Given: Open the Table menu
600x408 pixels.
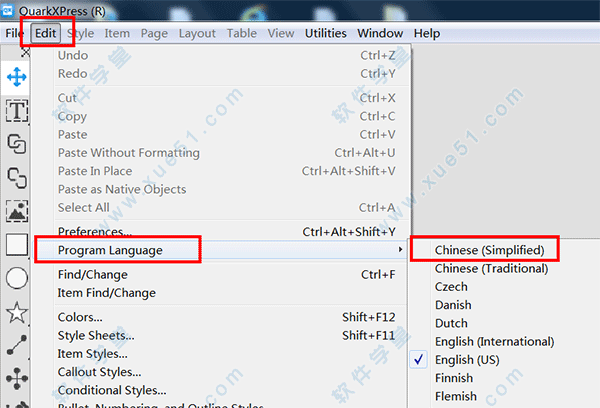Looking at the screenshot, I should point(241,34).
